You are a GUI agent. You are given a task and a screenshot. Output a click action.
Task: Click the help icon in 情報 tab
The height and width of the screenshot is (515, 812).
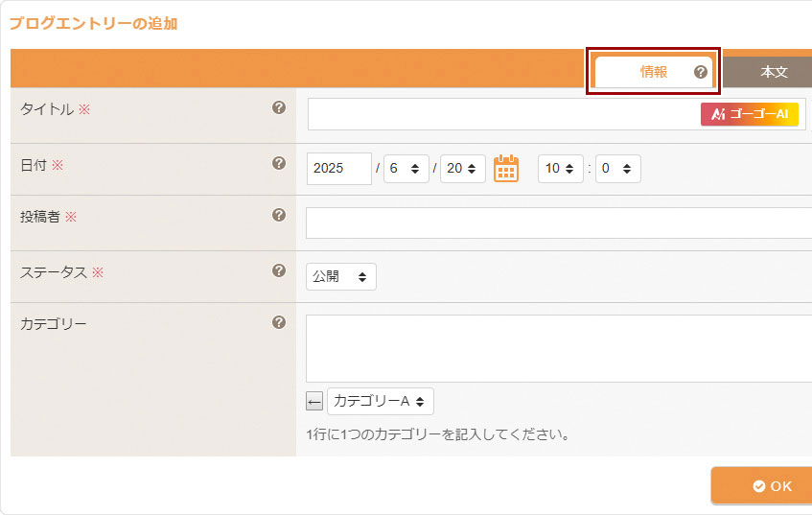700,72
